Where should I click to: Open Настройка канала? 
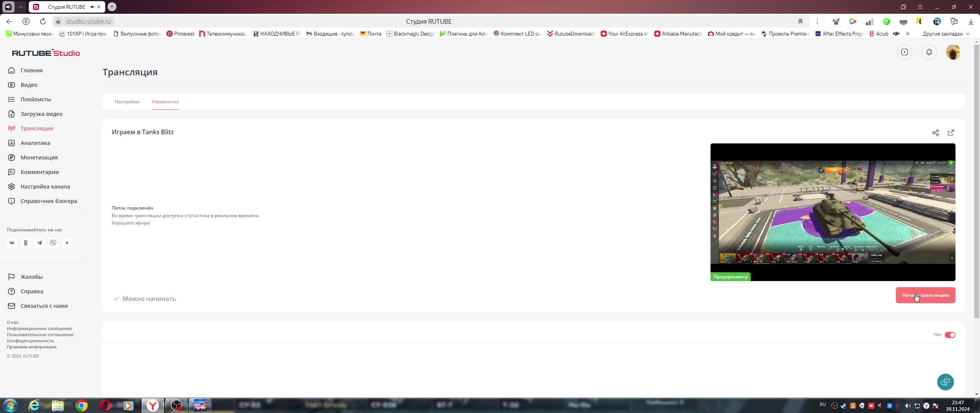pos(45,187)
